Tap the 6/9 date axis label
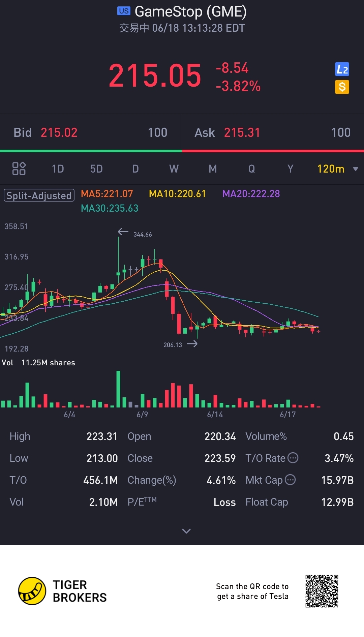Screen dimensions: 364x637 (142, 415)
